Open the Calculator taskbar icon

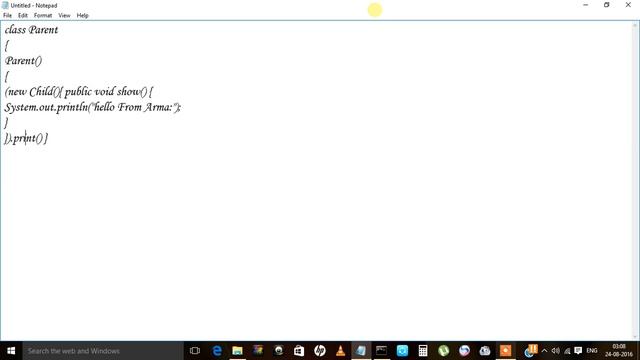[423, 351]
